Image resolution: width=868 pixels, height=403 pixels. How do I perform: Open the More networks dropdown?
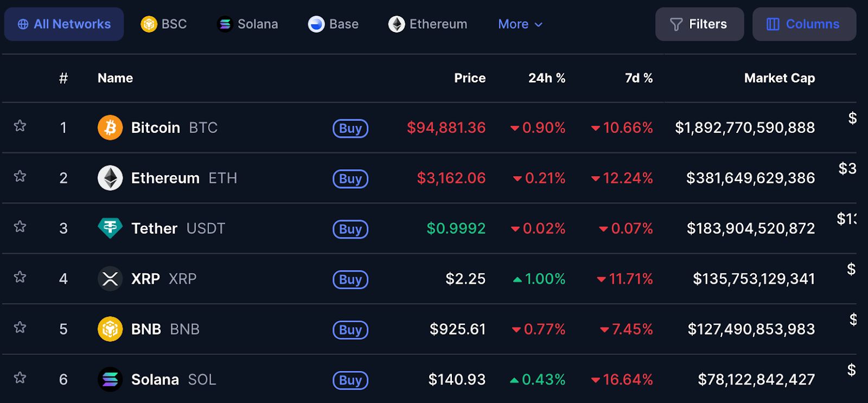tap(519, 24)
